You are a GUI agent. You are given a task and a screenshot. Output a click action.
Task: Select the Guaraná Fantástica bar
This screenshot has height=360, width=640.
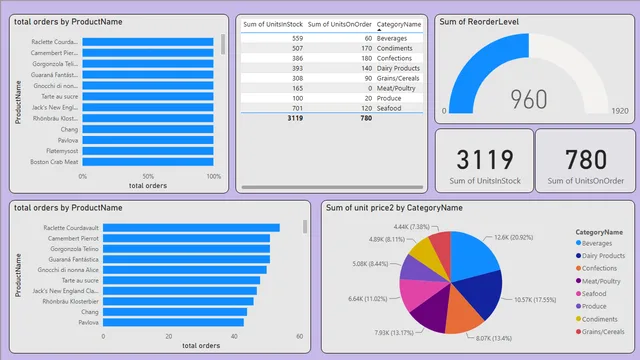[x=187, y=259]
